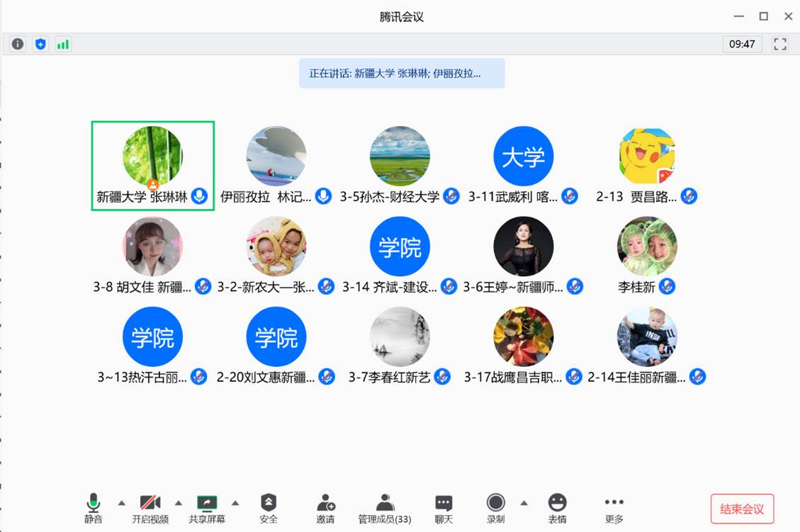Turn on camera with 开启视频
The image size is (800, 532).
pyautogui.click(x=150, y=508)
